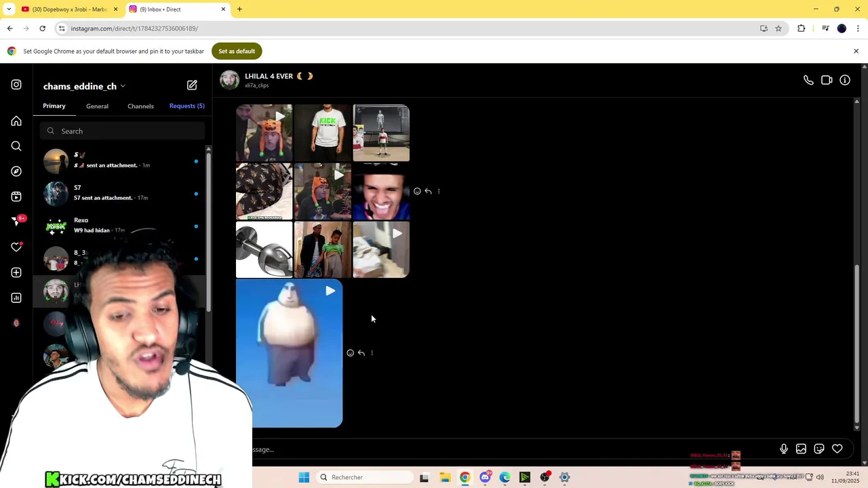Open Chrome three-dot menu
The image size is (868, 488).
click(858, 28)
